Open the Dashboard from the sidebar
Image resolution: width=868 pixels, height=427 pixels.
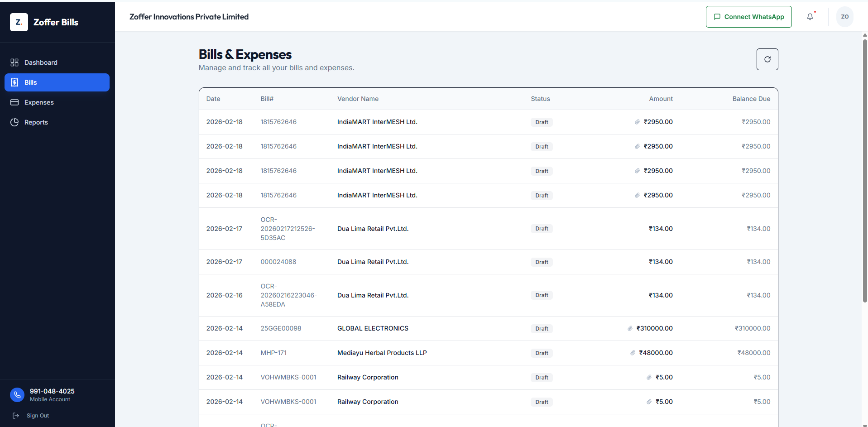point(41,62)
